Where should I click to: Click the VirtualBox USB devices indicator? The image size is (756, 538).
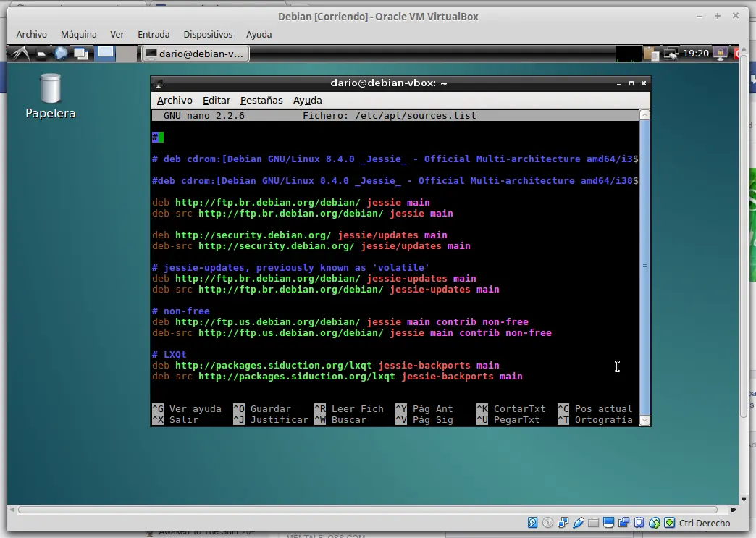[579, 523]
